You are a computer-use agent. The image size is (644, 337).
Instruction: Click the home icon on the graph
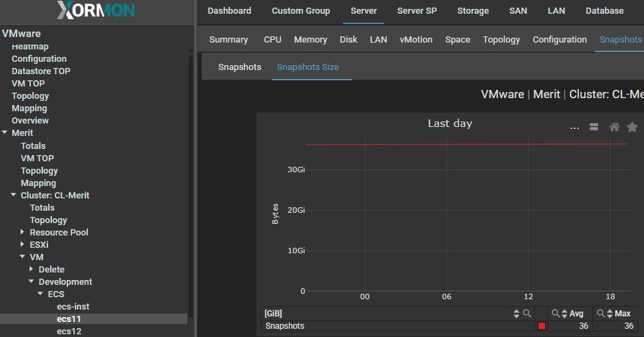tap(614, 127)
